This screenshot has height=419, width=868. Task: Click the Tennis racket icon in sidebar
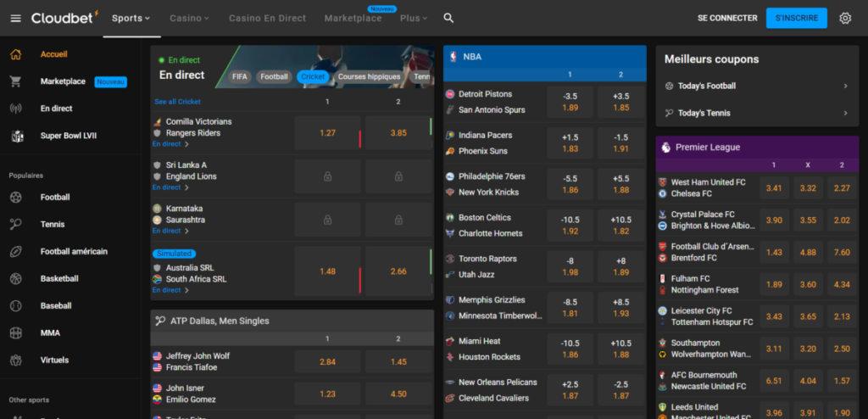point(16,225)
